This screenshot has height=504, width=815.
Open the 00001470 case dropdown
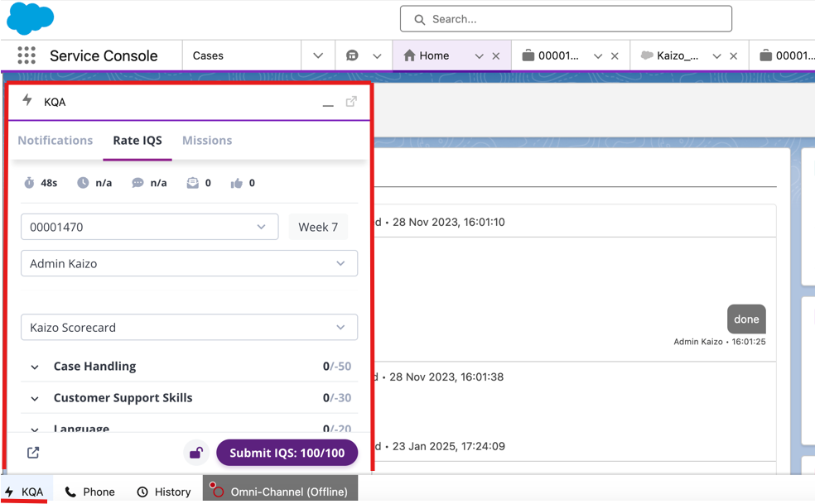tap(150, 227)
